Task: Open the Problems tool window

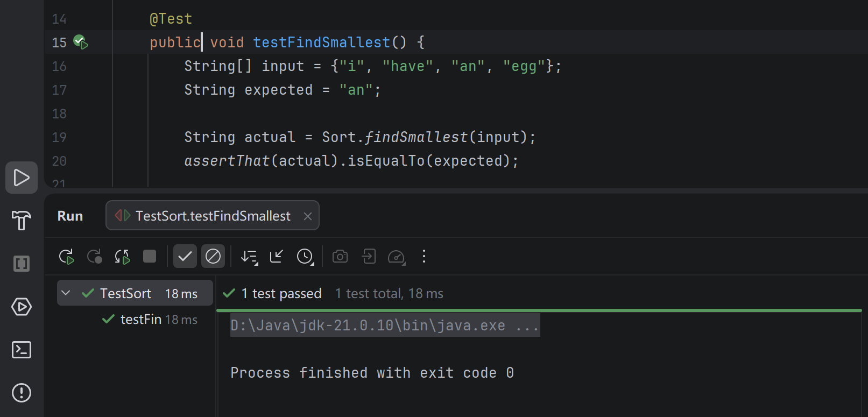Action: pos(22,393)
